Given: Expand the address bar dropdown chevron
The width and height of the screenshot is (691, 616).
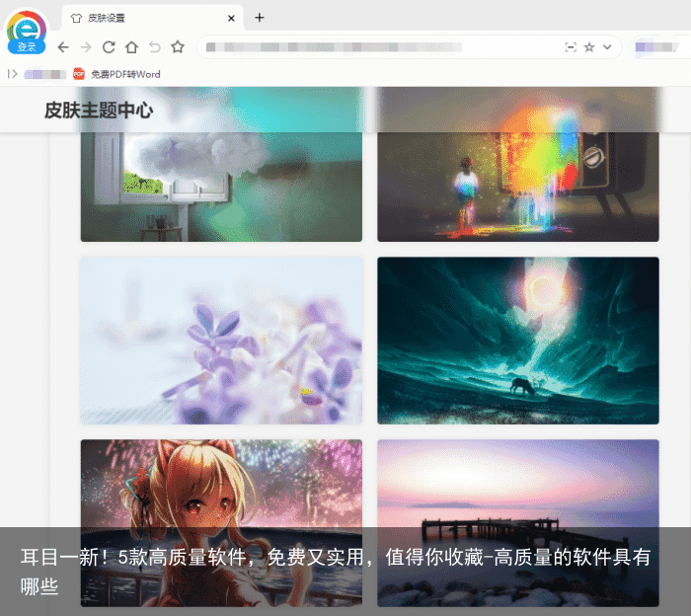Looking at the screenshot, I should pyautogui.click(x=607, y=46).
